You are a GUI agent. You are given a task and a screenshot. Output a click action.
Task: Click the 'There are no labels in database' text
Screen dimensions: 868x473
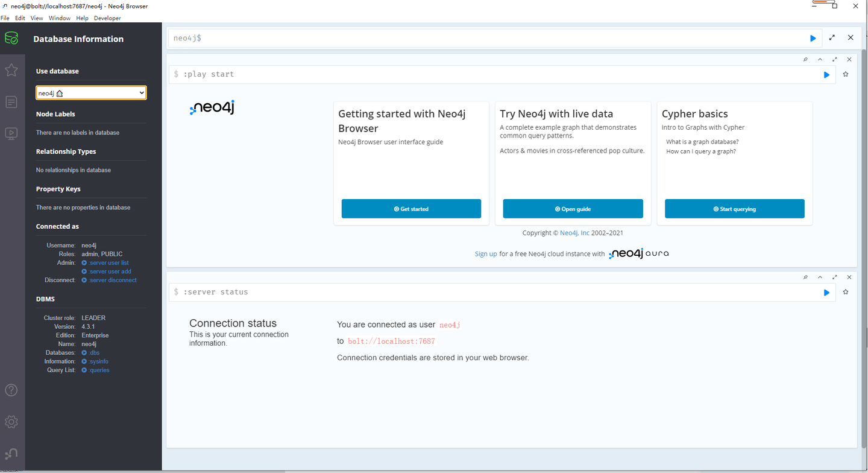coord(78,133)
